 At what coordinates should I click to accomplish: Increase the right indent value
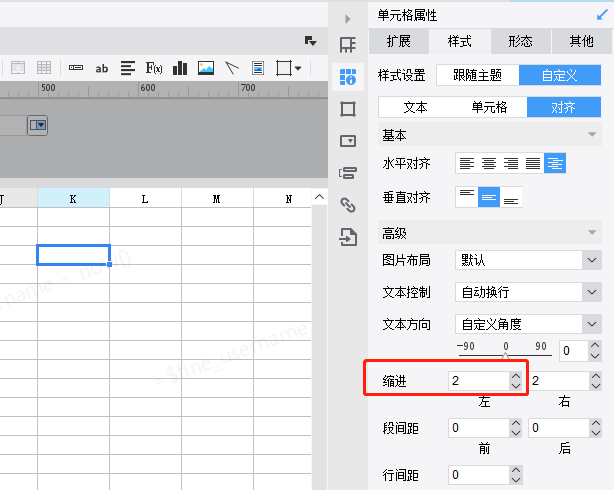pos(596,376)
